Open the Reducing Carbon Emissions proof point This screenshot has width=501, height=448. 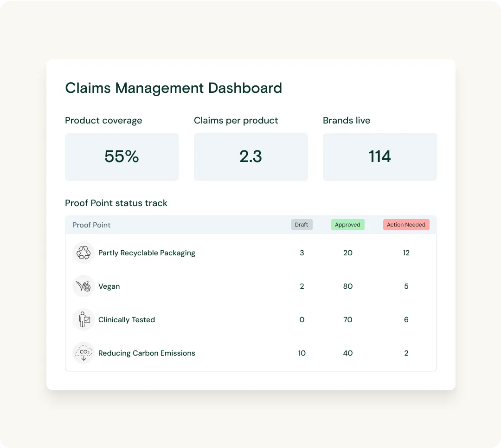click(147, 353)
